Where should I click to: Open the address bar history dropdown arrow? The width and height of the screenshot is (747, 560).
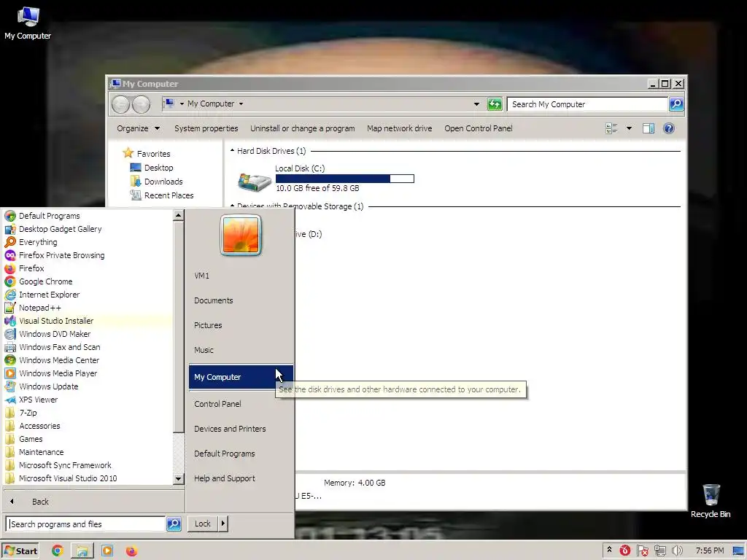476,104
